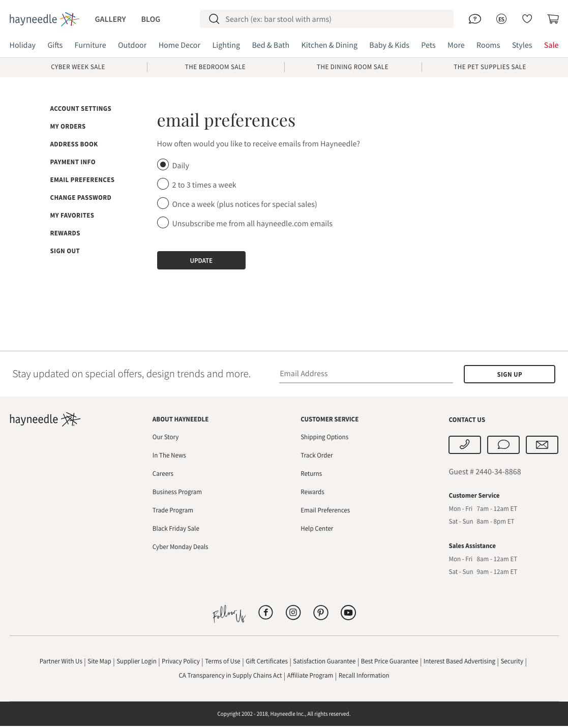Open the shopping cart icon
Viewport: 568px width, 728px height.
pos(553,19)
